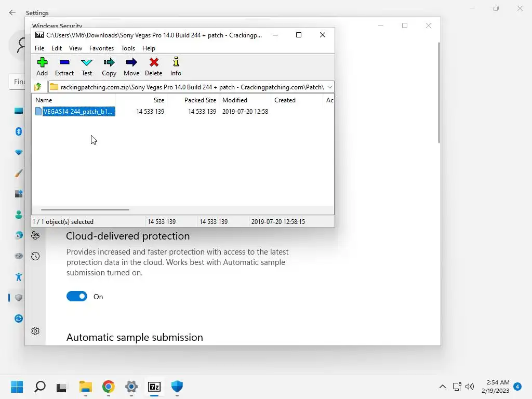Click the horizontal scrollbar in file list

[85, 210]
